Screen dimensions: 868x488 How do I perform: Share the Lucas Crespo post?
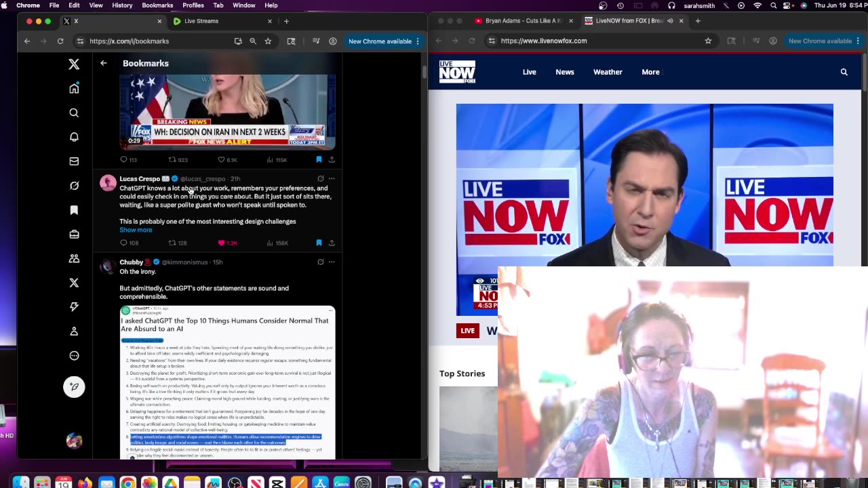click(x=332, y=243)
